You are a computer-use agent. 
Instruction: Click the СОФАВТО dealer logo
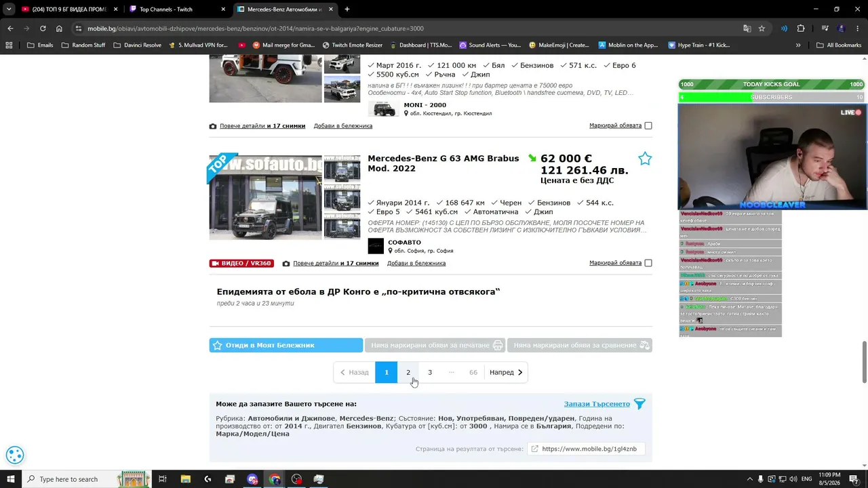376,246
